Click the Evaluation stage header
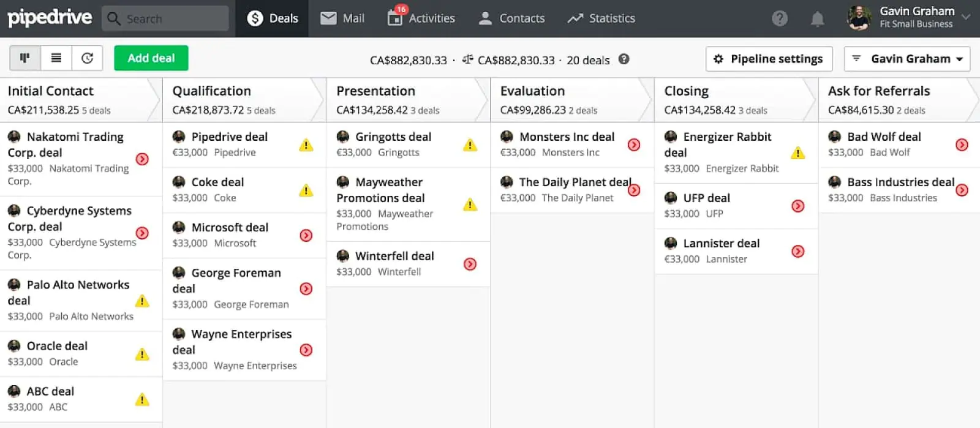 pos(572,100)
